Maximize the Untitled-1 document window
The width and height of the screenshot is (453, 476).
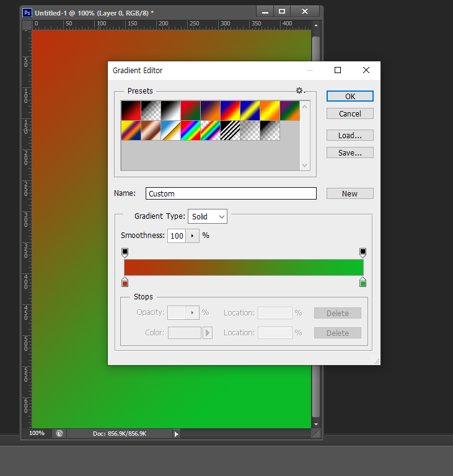(282, 12)
